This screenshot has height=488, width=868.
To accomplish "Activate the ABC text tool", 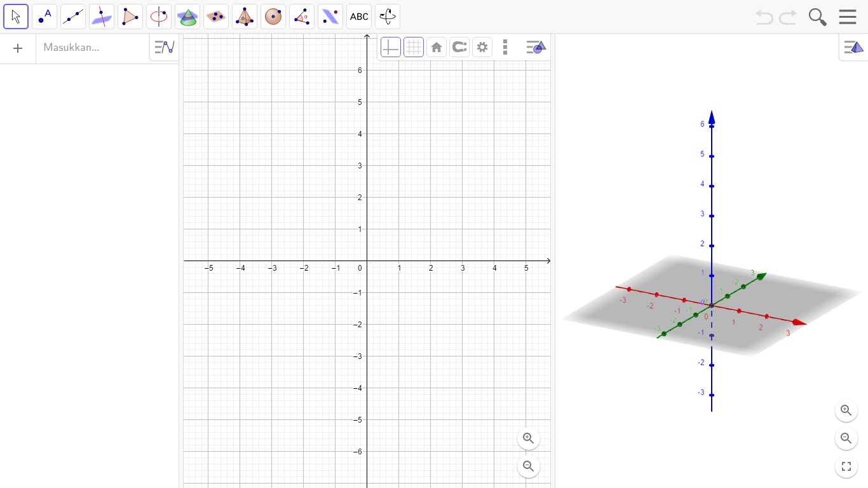I will (358, 16).
